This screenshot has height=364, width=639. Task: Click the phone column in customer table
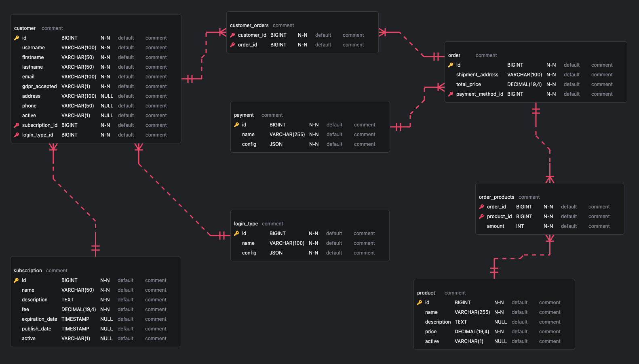(x=29, y=106)
